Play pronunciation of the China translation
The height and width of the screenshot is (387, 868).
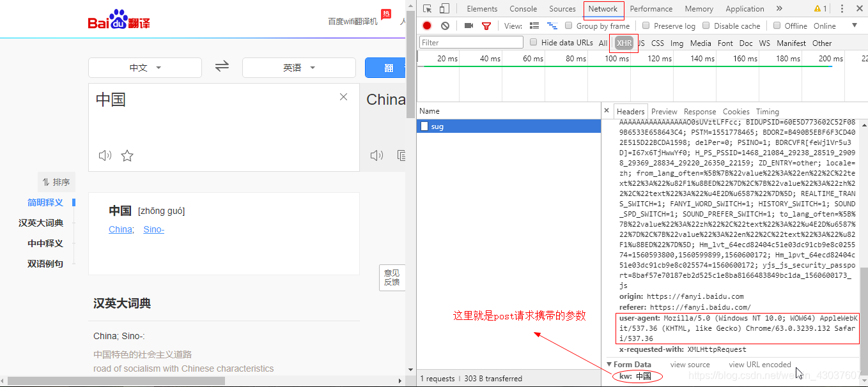[376, 155]
